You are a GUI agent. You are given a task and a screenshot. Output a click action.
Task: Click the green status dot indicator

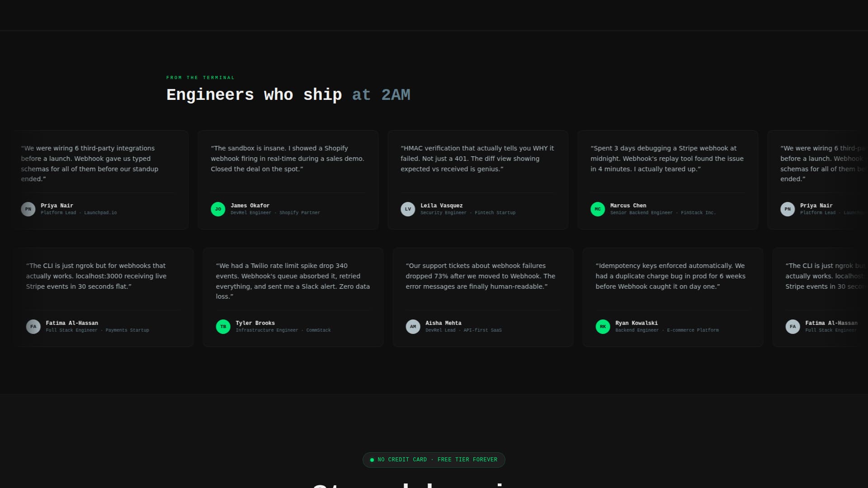[372, 460]
